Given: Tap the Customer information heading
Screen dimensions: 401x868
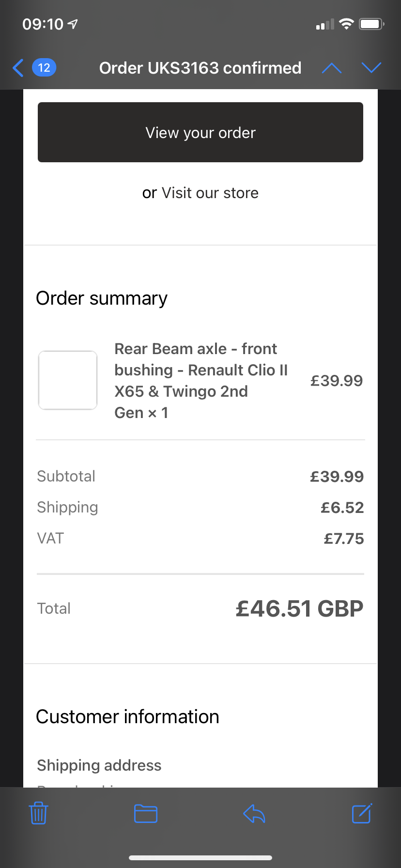Looking at the screenshot, I should (x=128, y=717).
